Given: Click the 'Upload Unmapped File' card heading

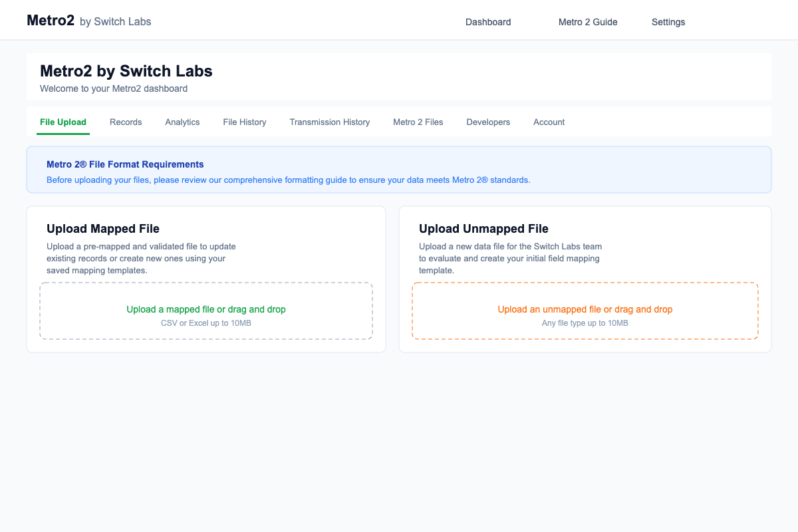Looking at the screenshot, I should click(483, 229).
